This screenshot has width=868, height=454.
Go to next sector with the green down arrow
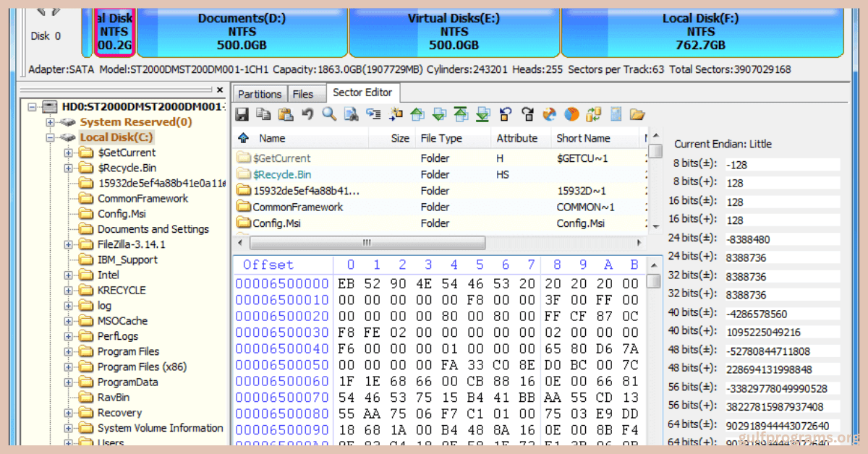point(439,113)
